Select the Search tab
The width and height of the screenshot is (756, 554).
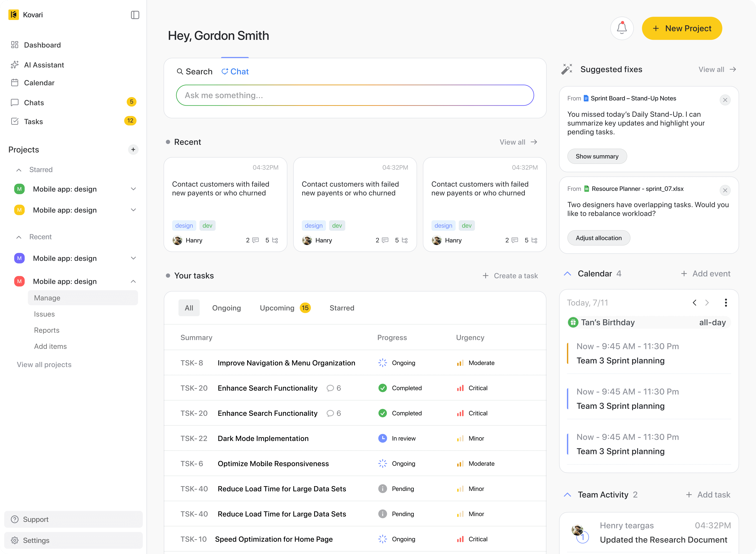point(195,71)
